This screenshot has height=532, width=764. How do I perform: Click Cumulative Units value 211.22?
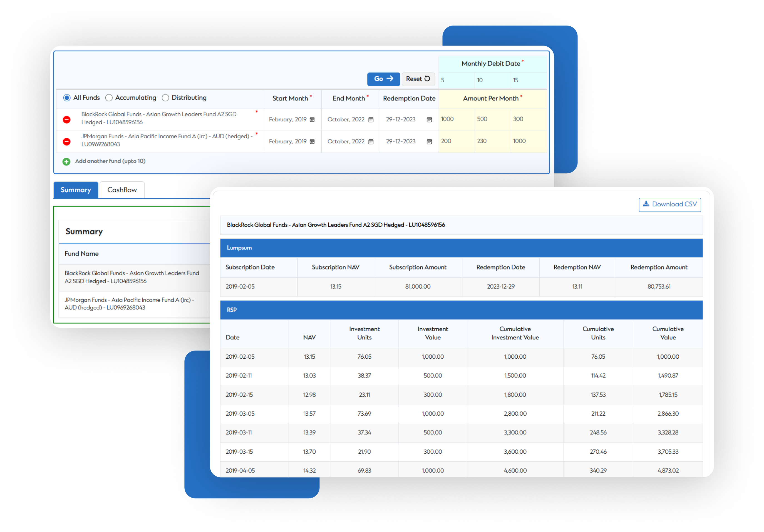tap(598, 414)
